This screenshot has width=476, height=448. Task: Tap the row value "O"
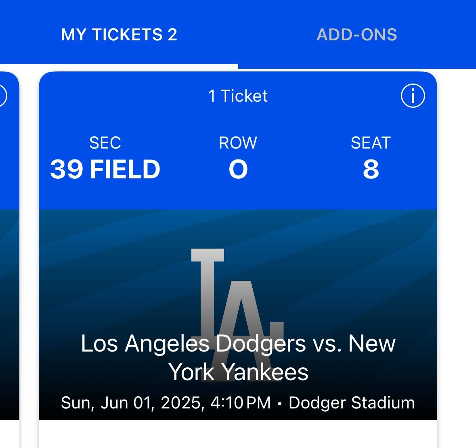click(x=238, y=169)
